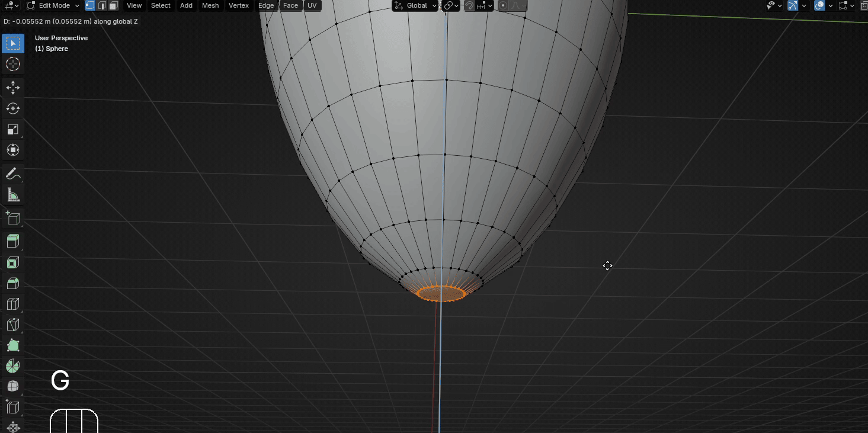Viewport: 868px width, 433px height.
Task: Activate the Bevel tool
Action: [x=12, y=283]
